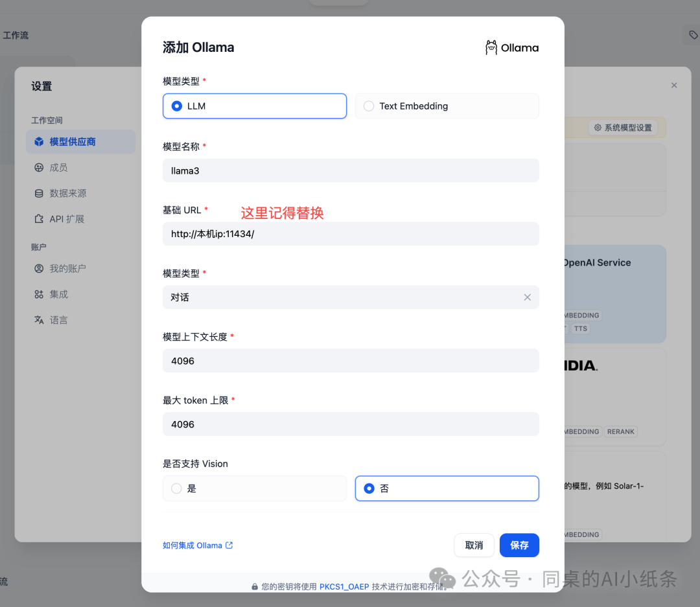Click the 基础 URL input field
This screenshot has height=607, width=700.
[x=351, y=234]
